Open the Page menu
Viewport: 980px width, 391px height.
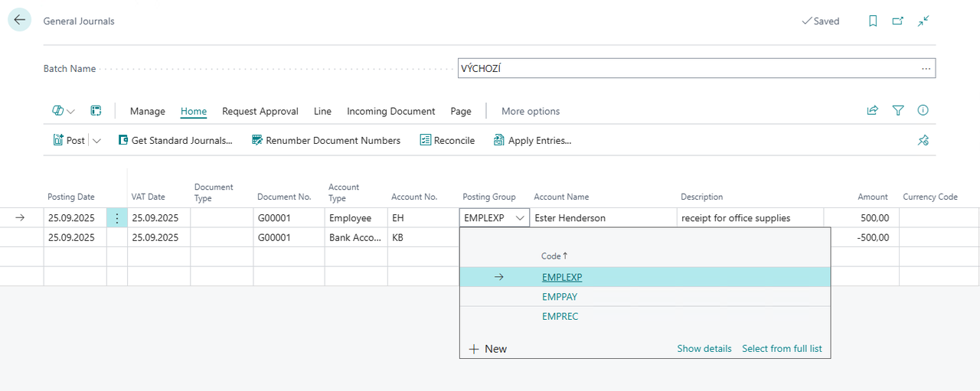(461, 111)
